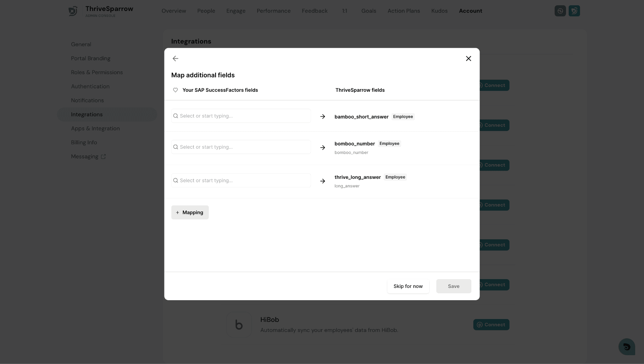Screen dimensions: 644x364
Task: Click the search icon in the bomboo_number row
Action: 176,147
